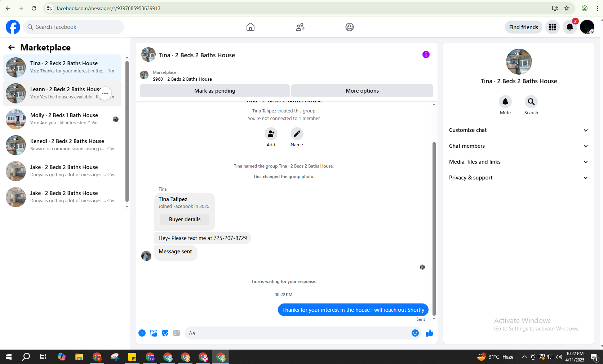603x364 pixels.
Task: Open Windows notification center icon
Action: coord(594,357)
